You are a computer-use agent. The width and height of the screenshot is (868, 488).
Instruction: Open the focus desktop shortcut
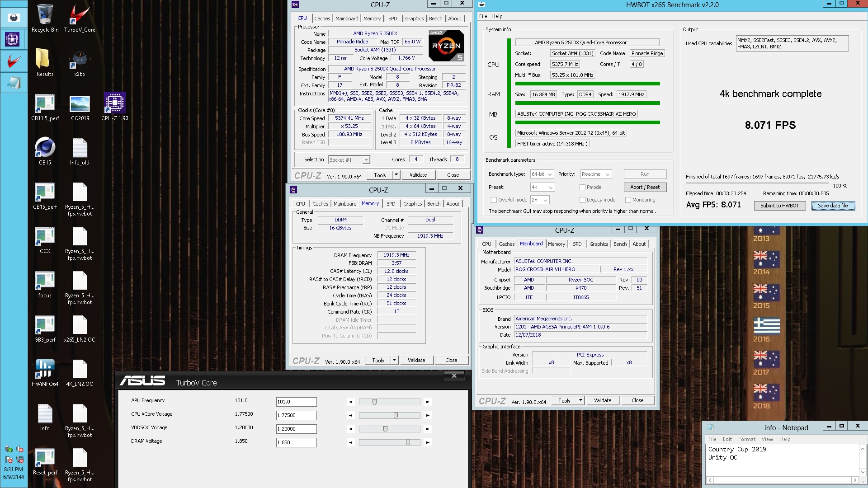click(x=45, y=284)
